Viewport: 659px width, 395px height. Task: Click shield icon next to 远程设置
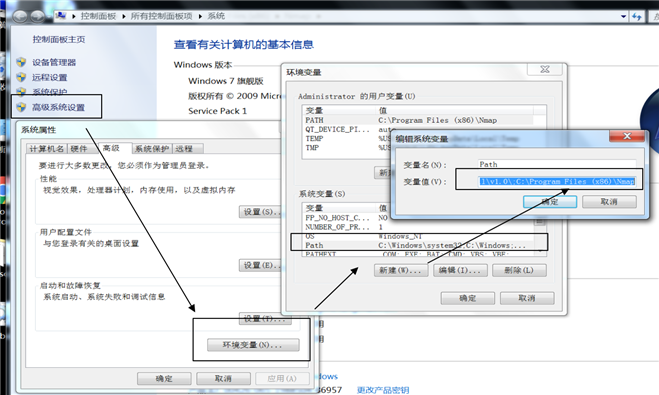point(21,77)
